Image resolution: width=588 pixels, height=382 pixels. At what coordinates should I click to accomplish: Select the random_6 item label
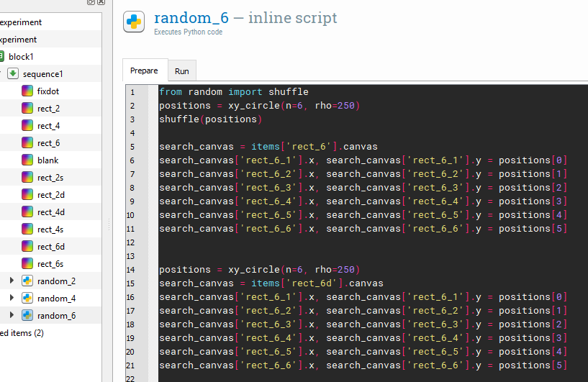coord(56,316)
